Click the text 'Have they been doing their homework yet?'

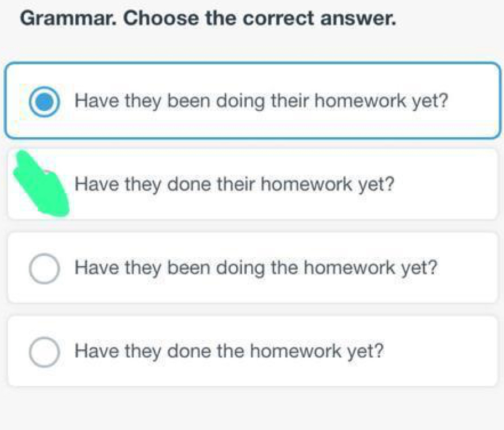pos(261,102)
